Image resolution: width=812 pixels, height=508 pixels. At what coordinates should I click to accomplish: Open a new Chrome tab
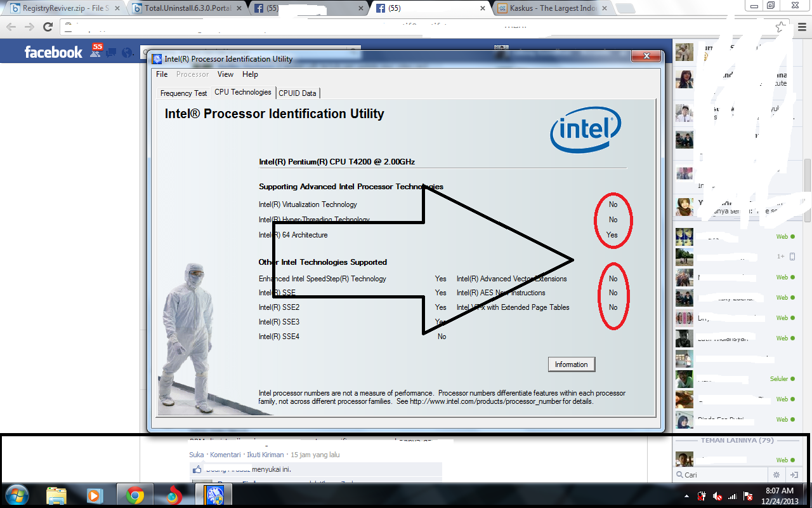(x=625, y=8)
